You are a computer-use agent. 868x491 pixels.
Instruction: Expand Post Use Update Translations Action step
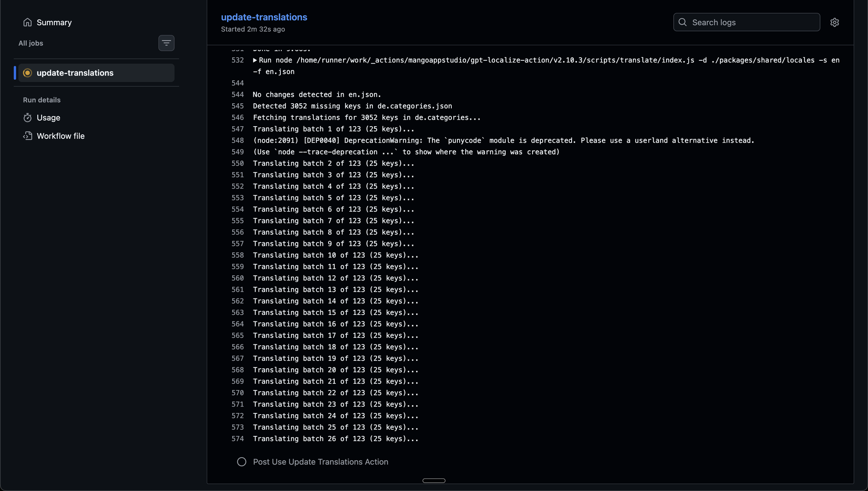[320, 462]
